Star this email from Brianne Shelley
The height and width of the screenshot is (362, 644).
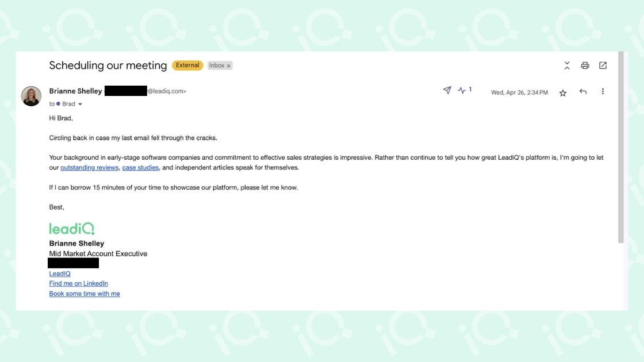click(x=563, y=93)
